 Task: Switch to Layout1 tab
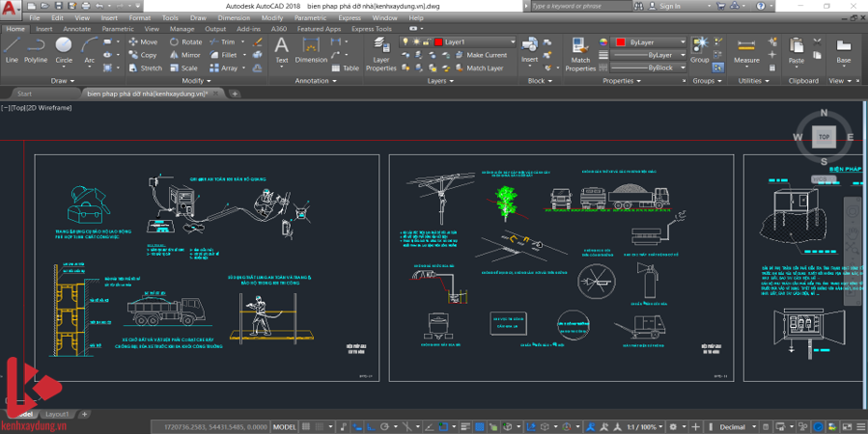[57, 414]
